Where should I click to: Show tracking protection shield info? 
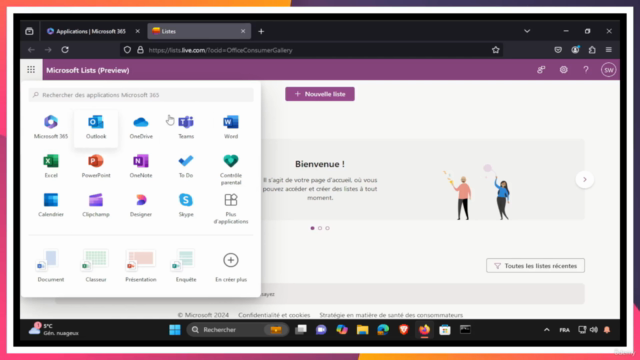click(127, 50)
